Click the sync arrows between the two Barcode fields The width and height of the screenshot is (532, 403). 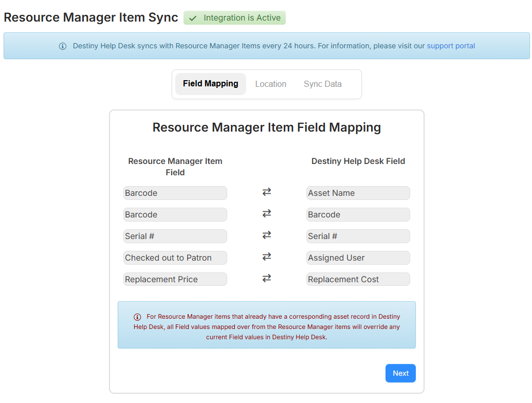pyautogui.click(x=267, y=214)
